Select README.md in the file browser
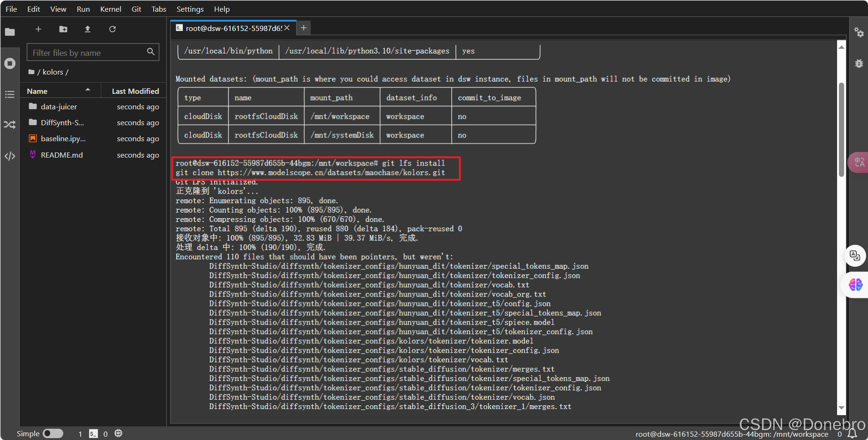The image size is (868, 440). click(61, 154)
